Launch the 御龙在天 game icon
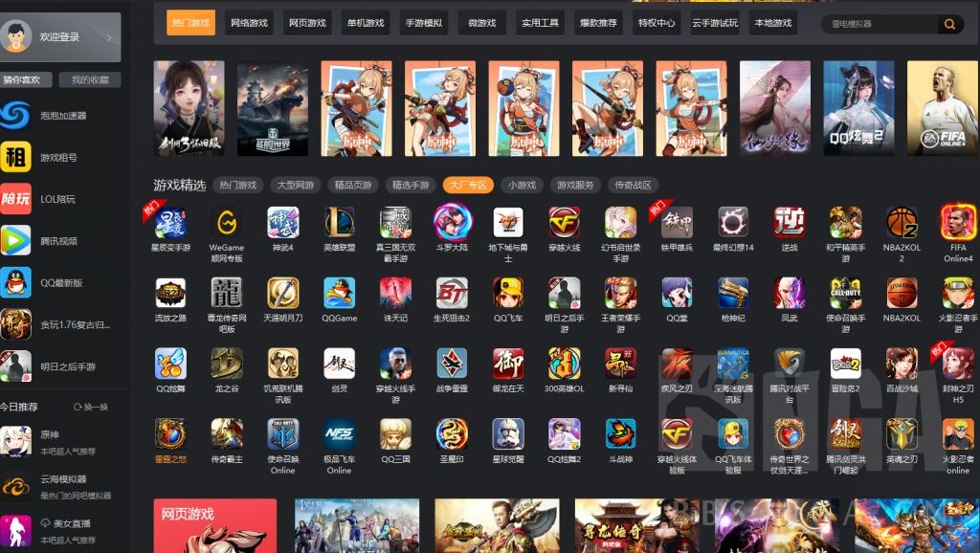 [508, 364]
